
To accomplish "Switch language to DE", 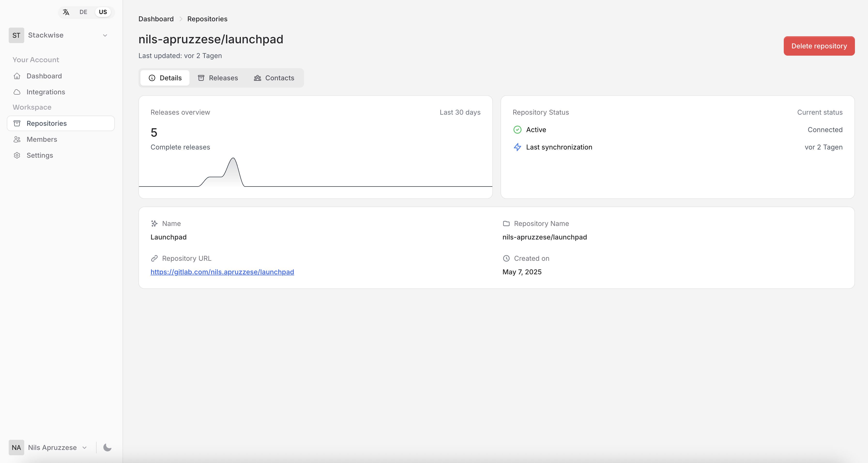I will pyautogui.click(x=83, y=12).
